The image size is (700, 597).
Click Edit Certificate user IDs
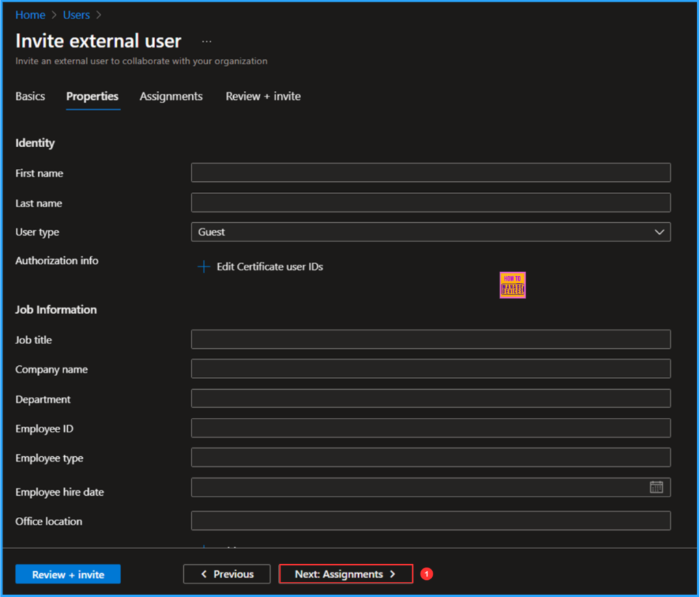[x=269, y=267]
